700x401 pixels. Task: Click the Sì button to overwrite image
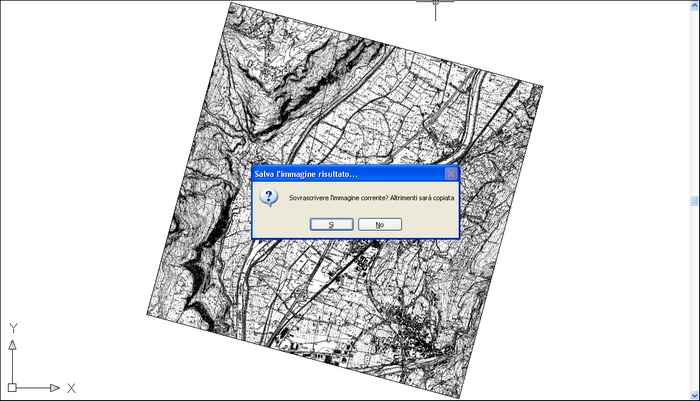(x=331, y=225)
